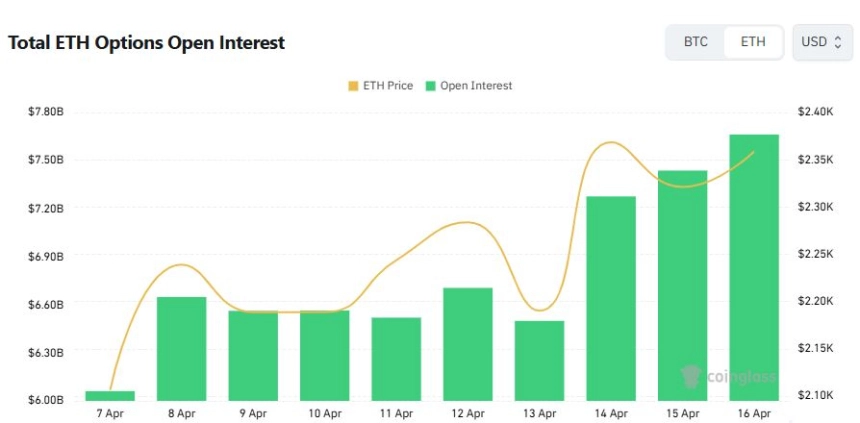Click the Total ETH Options Open Interest title
The height and width of the screenshot is (423, 860).
pyautogui.click(x=146, y=43)
